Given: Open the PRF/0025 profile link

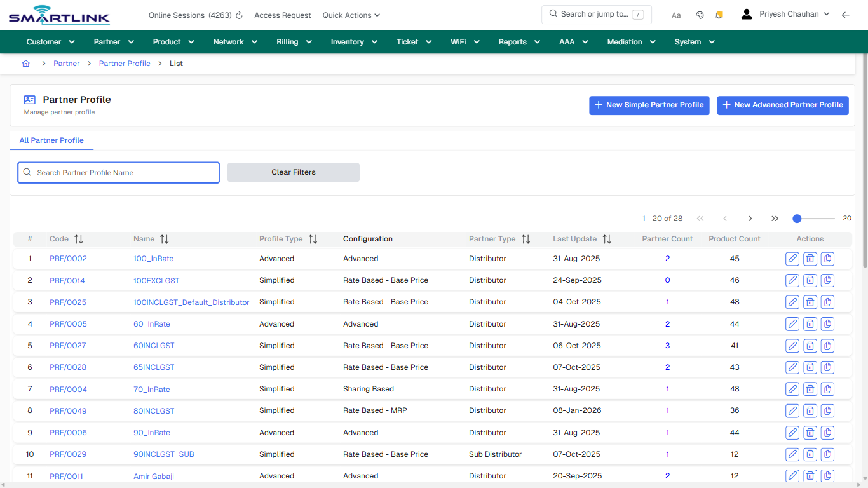Looking at the screenshot, I should [x=67, y=302].
